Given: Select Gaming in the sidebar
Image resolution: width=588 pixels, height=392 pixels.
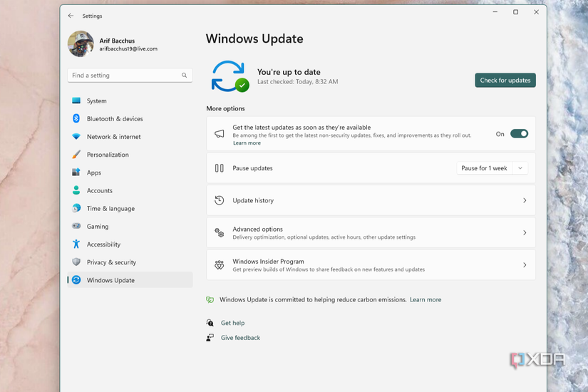Looking at the screenshot, I should [130, 226].
